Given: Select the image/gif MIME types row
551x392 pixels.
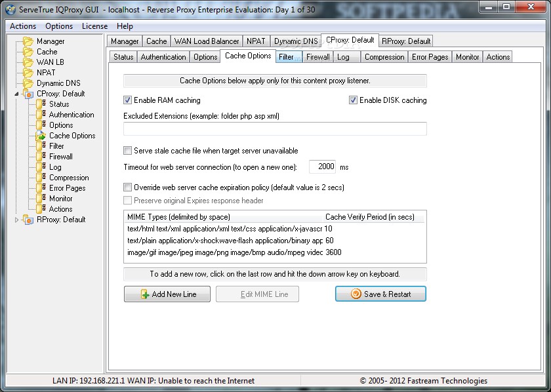Looking at the screenshot, I should click(x=275, y=252).
